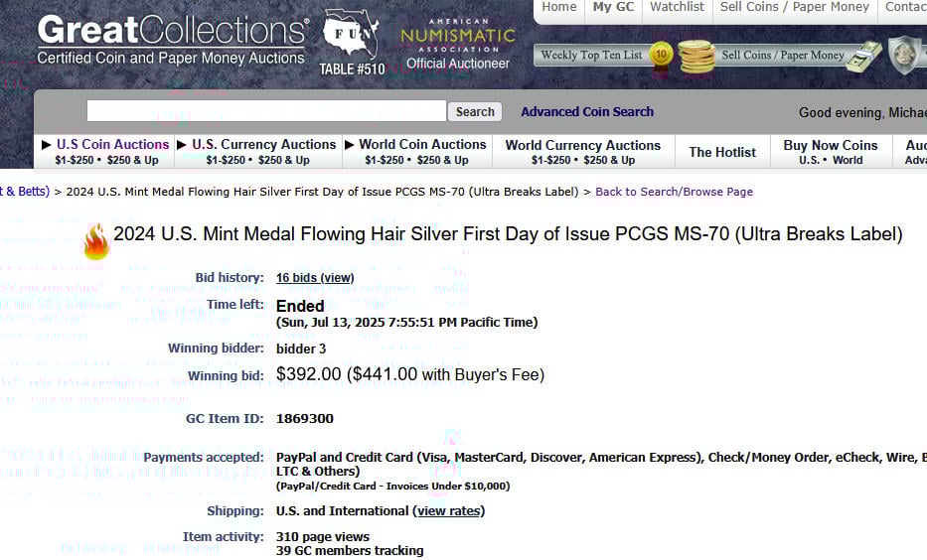View the 16 bids history link

[315, 278]
